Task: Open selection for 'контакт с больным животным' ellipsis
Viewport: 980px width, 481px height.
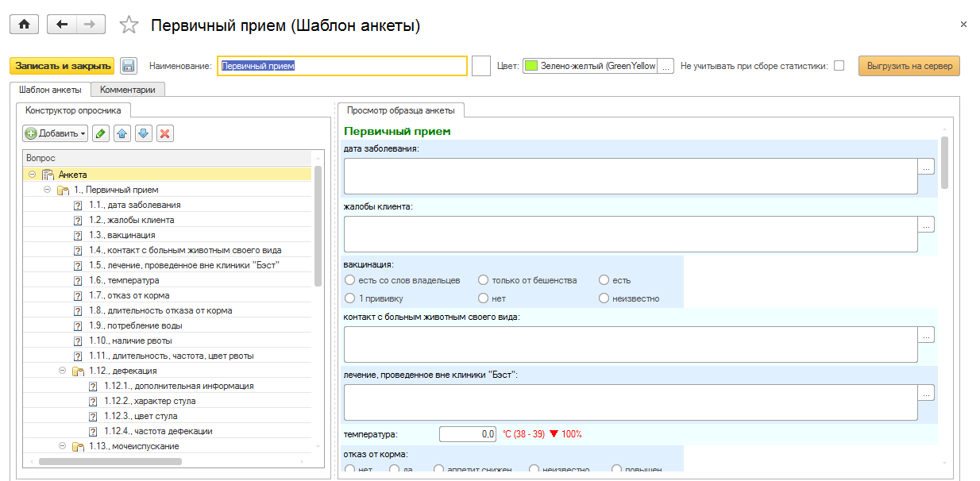Action: point(926,335)
